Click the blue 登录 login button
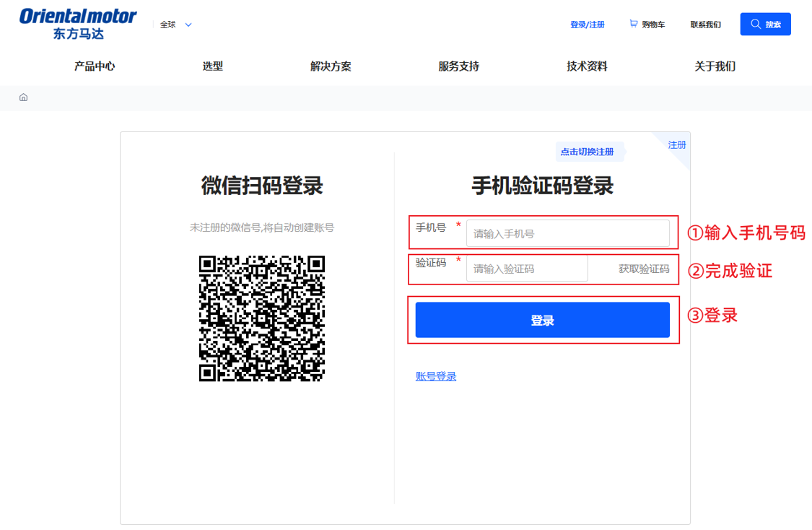812x530 pixels. point(542,319)
